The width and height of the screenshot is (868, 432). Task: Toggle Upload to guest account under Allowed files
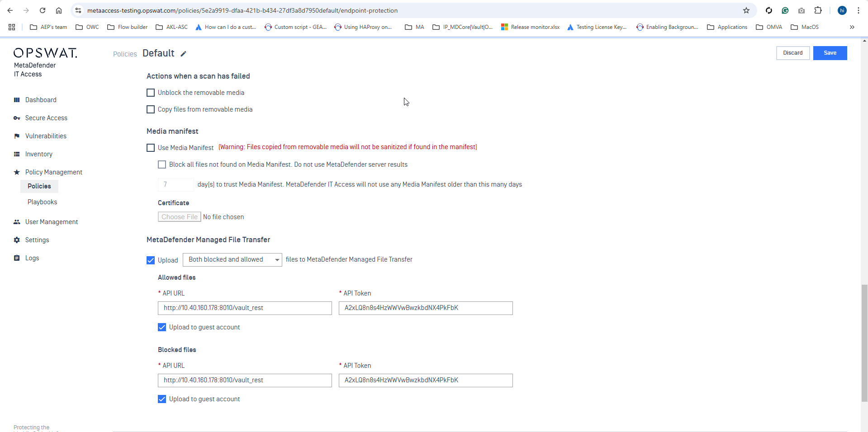[x=162, y=327]
